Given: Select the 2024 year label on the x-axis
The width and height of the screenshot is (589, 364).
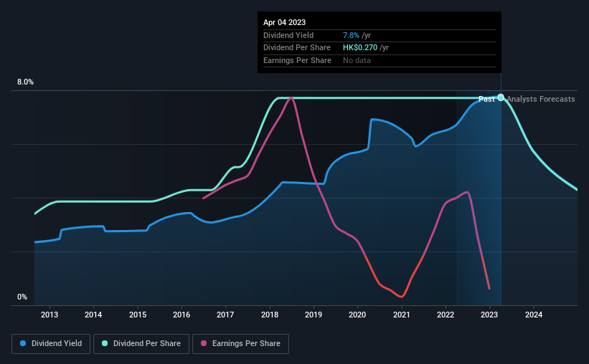Looking at the screenshot, I should coord(534,315).
